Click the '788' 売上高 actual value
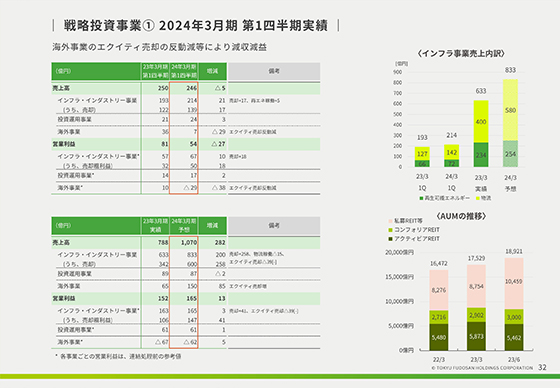The height and width of the screenshot is (388, 560). [163, 243]
